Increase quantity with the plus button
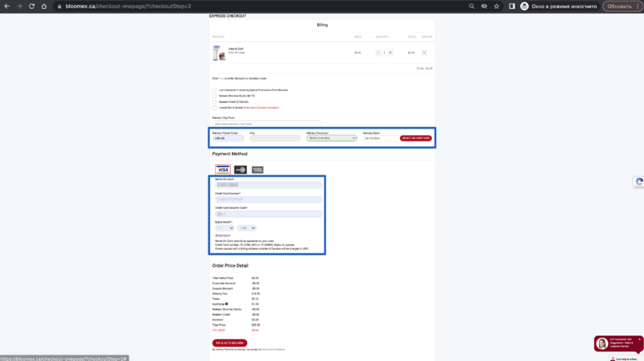 tap(390, 52)
